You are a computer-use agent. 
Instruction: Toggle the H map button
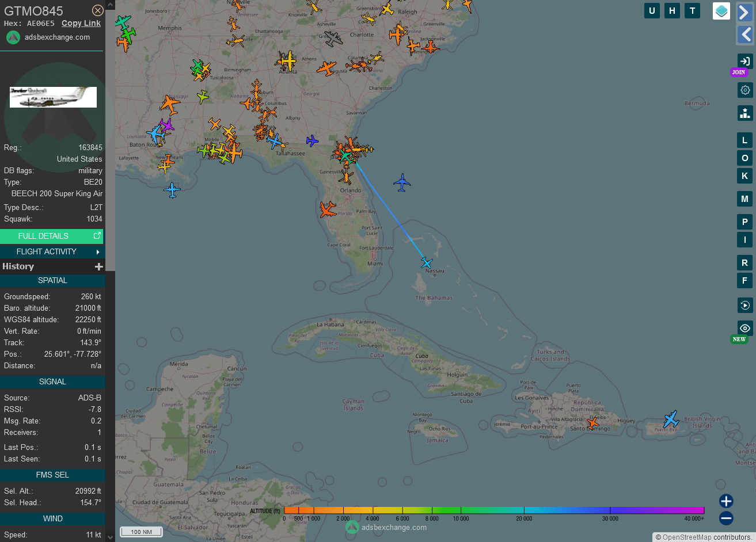click(672, 10)
